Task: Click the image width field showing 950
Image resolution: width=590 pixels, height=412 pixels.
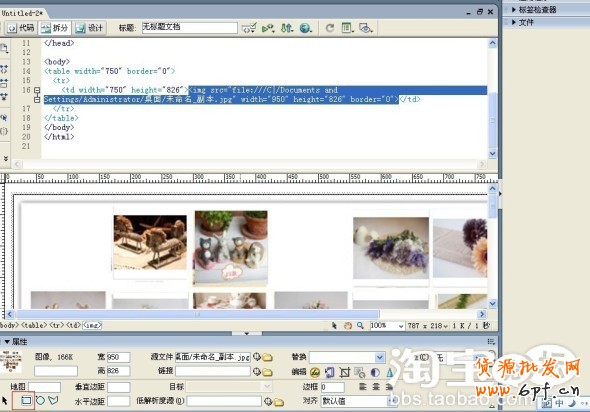Action: [119, 357]
